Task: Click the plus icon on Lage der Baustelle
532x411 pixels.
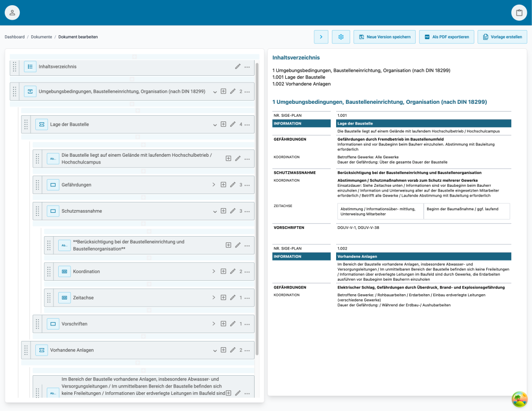Action: pos(223,124)
